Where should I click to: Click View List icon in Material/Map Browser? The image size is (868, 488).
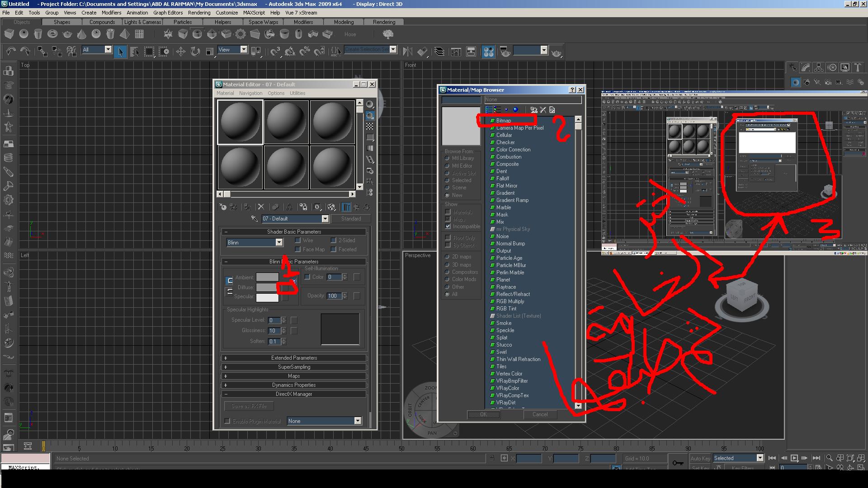click(489, 109)
